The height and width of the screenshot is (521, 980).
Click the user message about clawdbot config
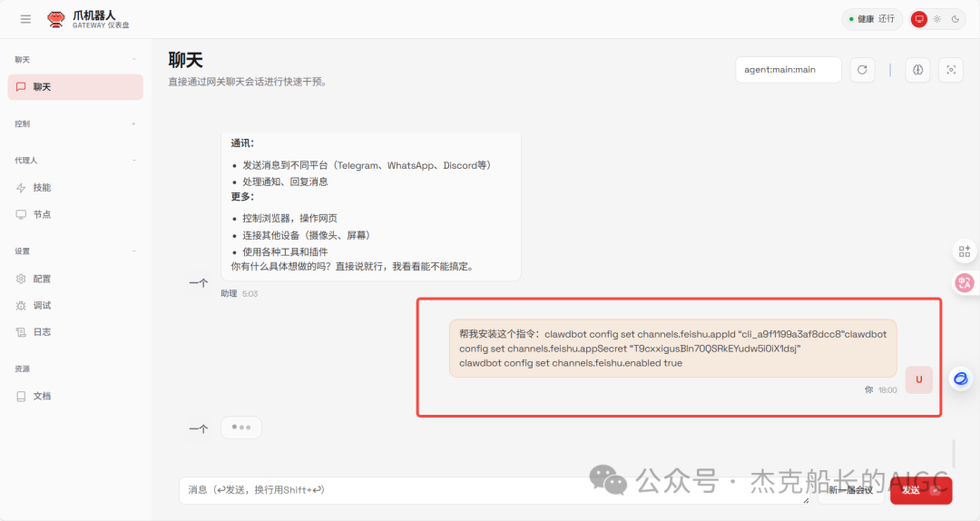672,349
